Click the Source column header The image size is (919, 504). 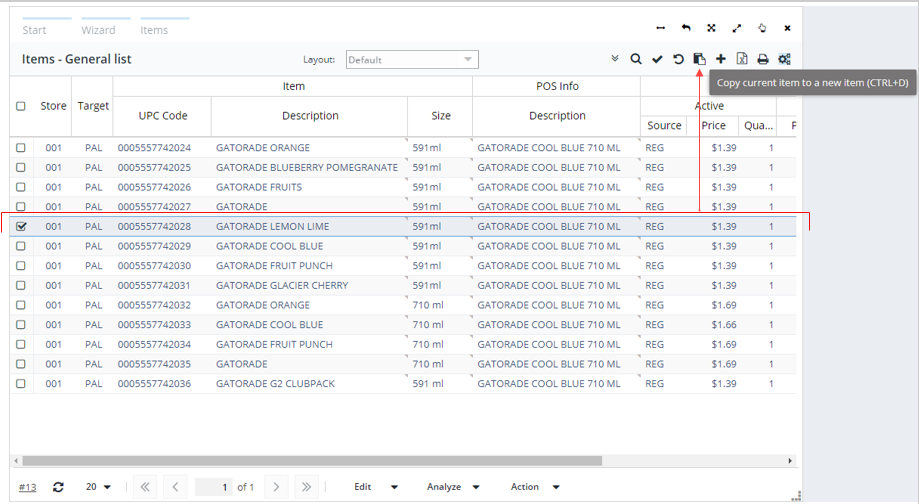664,125
